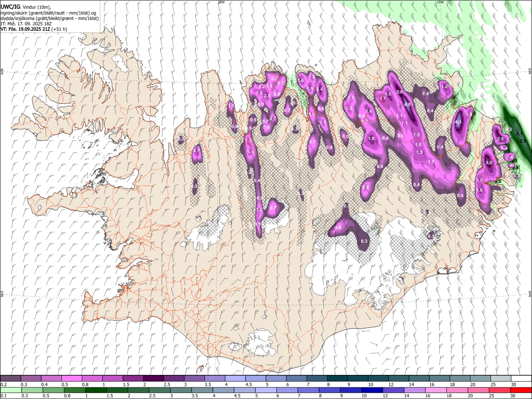Click the 2.4 snowfall value on map
Screen dimensions: 532x399
coord(320,89)
